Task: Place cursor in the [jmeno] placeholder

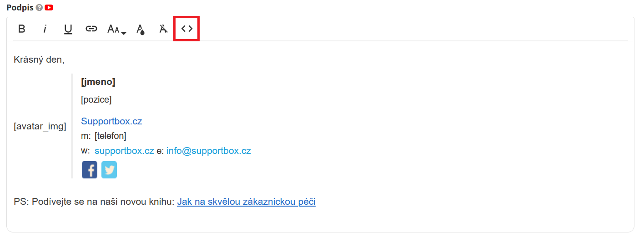Action: (x=98, y=82)
